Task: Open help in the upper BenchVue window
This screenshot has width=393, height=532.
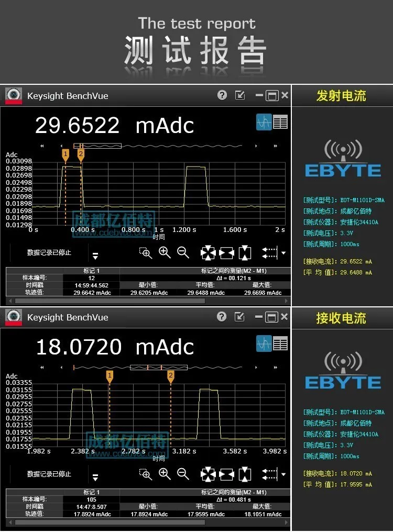Action: click(x=223, y=95)
